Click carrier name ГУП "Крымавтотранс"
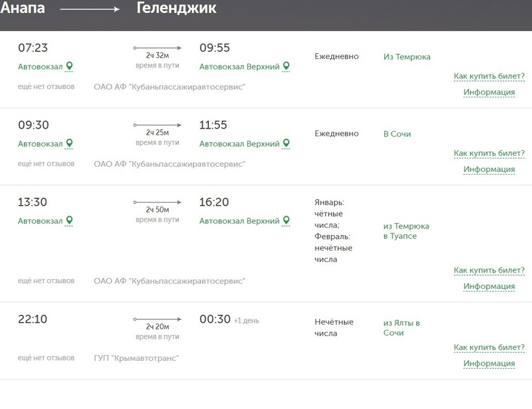 point(136,358)
